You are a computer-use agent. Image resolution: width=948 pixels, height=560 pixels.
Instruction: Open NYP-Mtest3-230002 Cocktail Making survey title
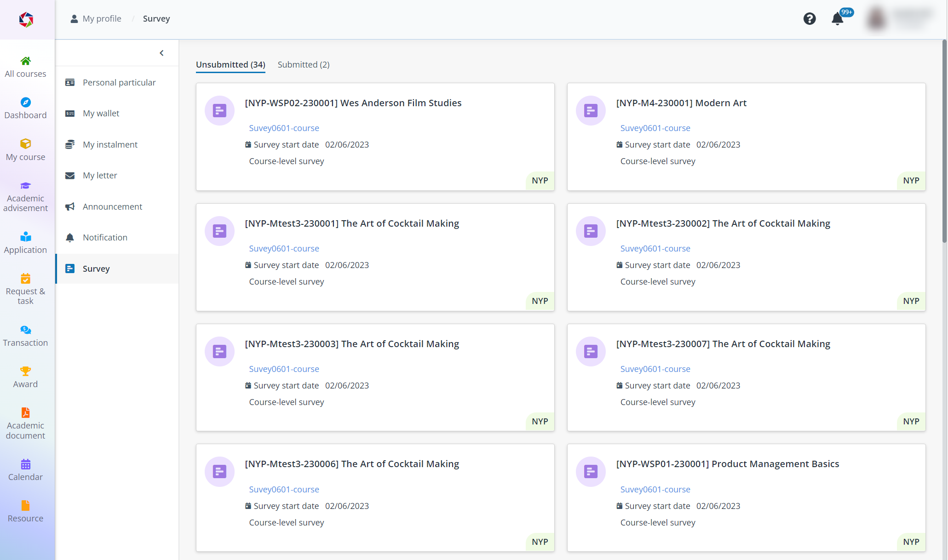click(x=723, y=223)
